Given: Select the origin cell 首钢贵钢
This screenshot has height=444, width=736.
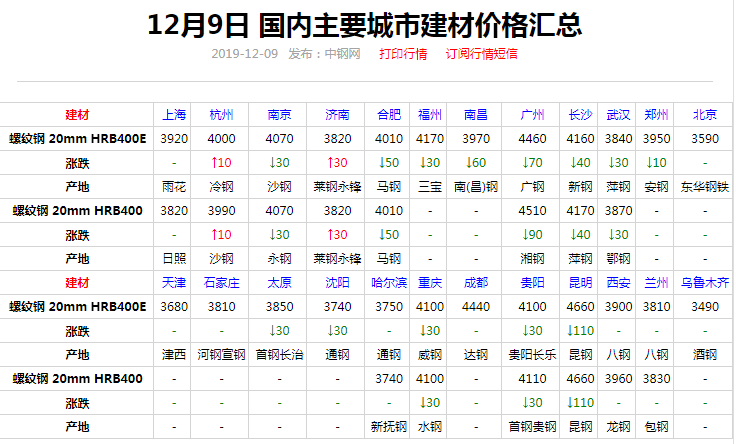Looking at the screenshot, I should coord(532,427).
